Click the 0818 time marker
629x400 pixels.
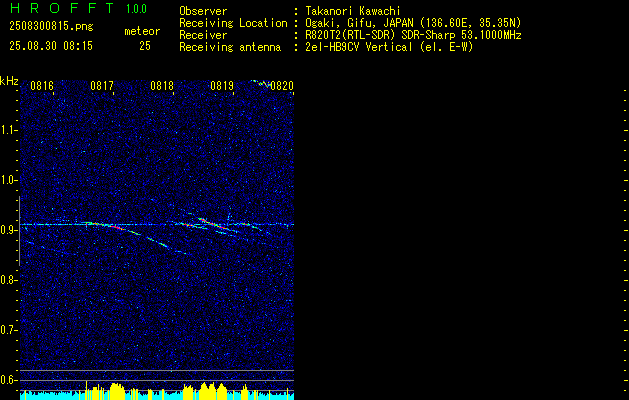point(162,86)
